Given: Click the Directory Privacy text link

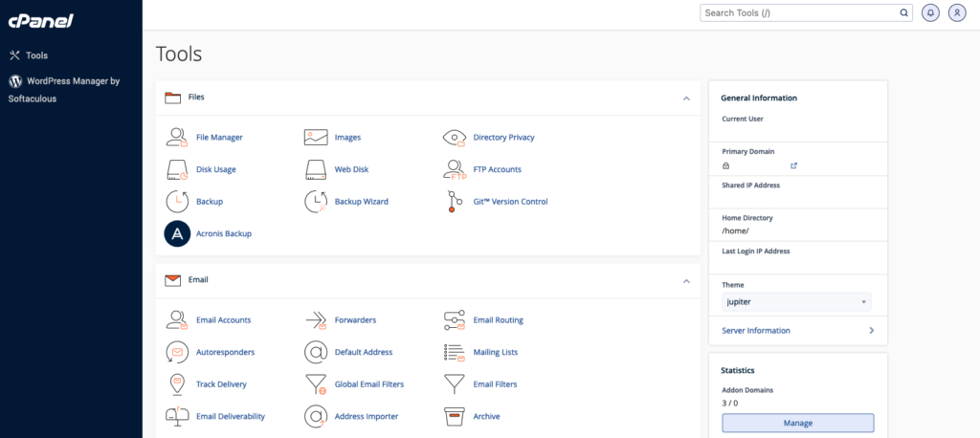Looking at the screenshot, I should pos(503,137).
